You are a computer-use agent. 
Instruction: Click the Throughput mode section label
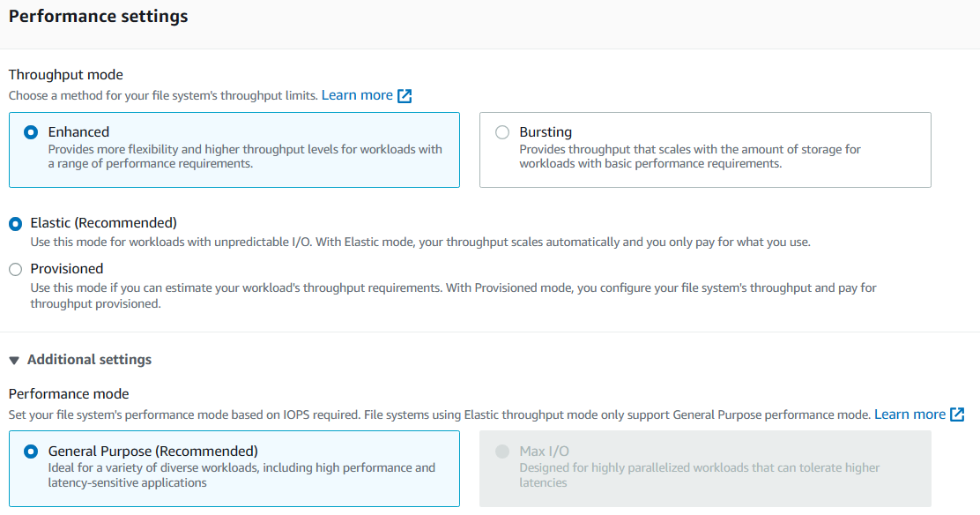[x=66, y=75]
